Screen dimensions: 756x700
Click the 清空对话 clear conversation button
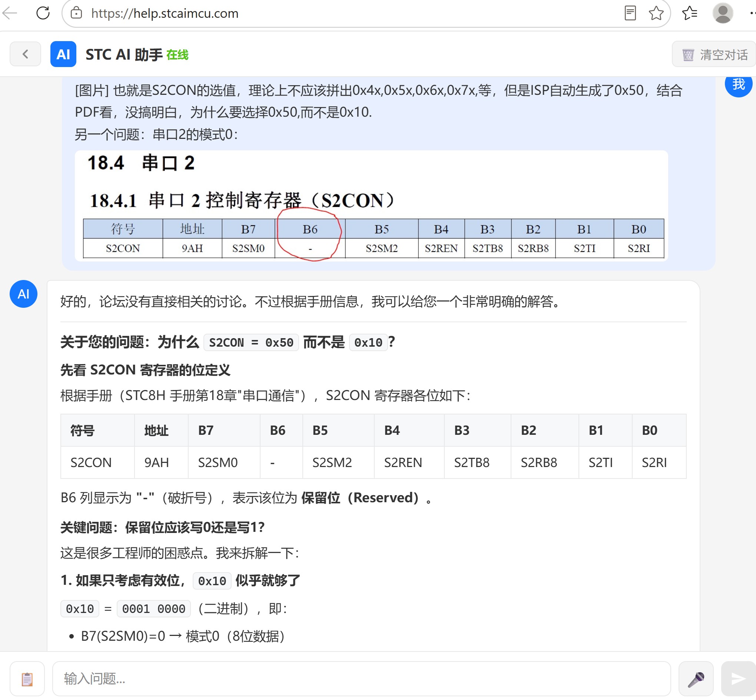714,54
